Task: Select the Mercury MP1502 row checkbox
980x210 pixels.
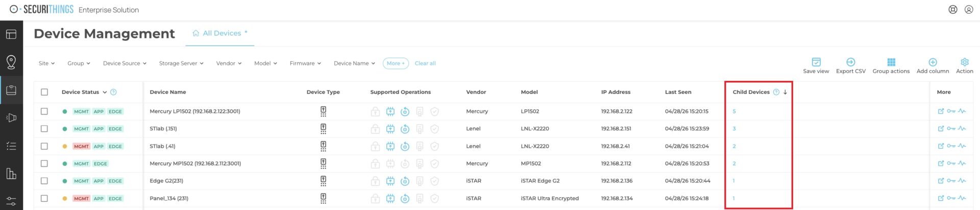Action: pyautogui.click(x=44, y=164)
